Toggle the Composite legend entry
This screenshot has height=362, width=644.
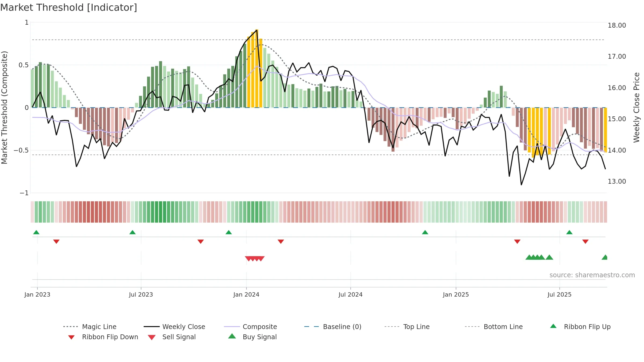point(250,327)
